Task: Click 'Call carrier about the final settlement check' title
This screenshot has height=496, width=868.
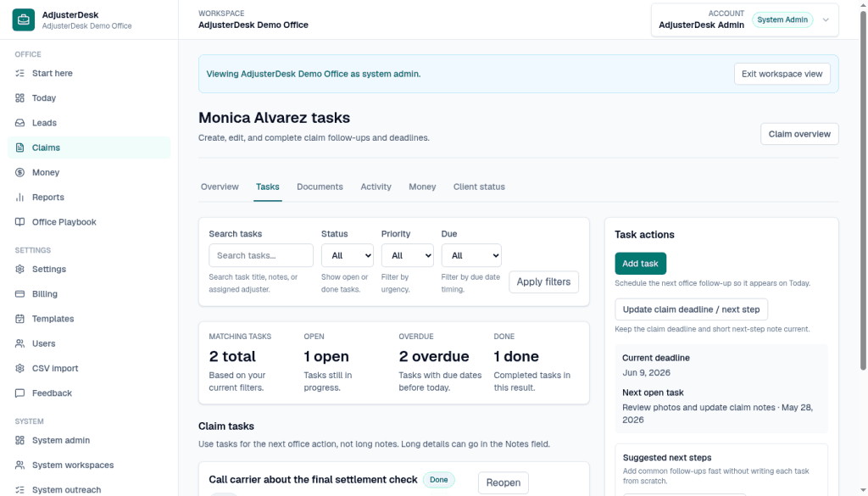Action: 313,479
